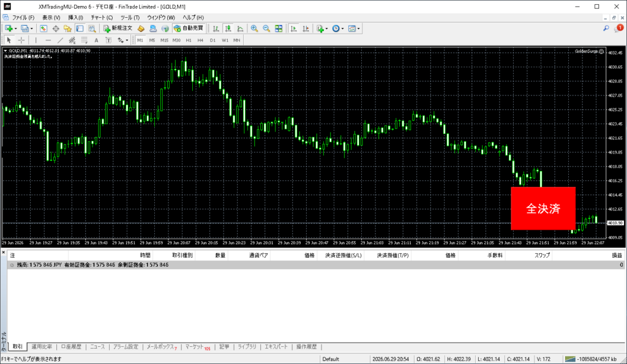The image size is (627, 364).
Task: Open MetaEditor yellow book icon
Action: point(141,28)
